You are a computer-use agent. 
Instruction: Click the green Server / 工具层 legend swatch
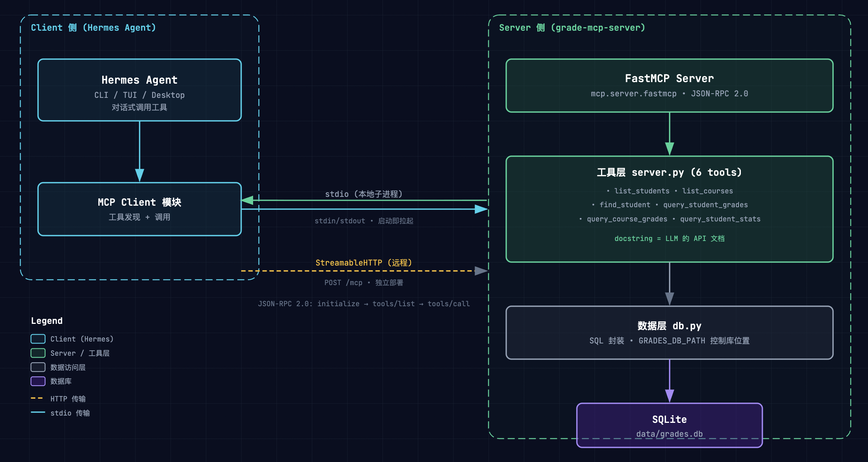(x=38, y=353)
